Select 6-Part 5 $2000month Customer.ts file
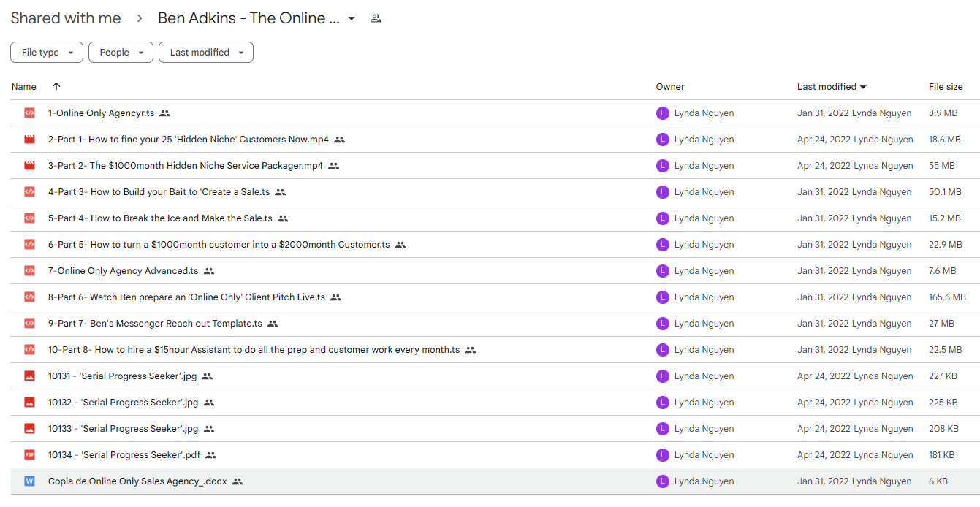 (219, 245)
